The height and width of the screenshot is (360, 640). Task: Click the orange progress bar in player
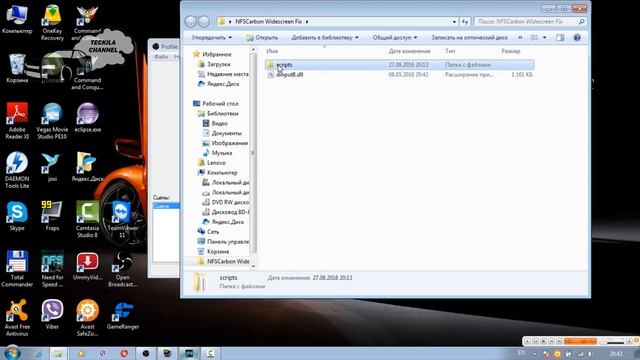pos(580,341)
